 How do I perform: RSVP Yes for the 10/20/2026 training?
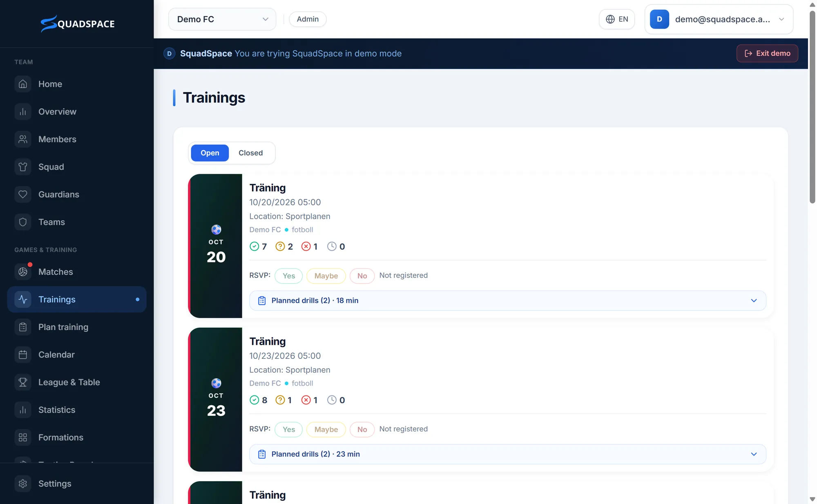coord(288,276)
